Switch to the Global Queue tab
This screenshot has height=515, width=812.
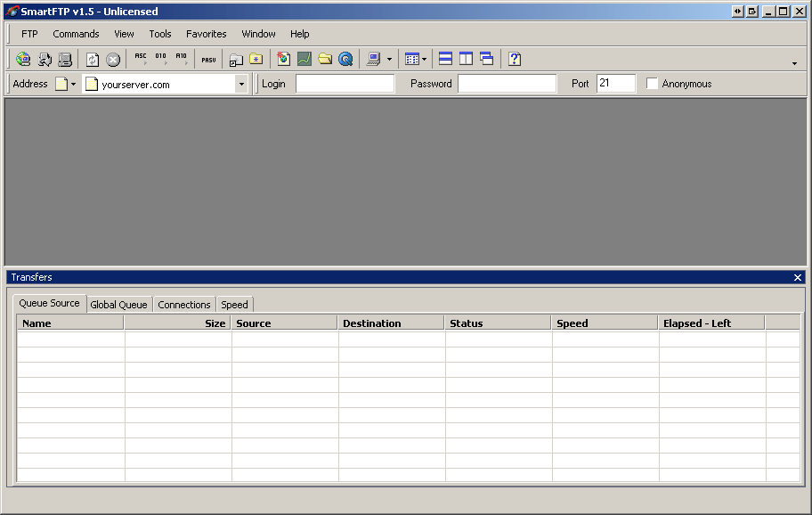point(118,305)
